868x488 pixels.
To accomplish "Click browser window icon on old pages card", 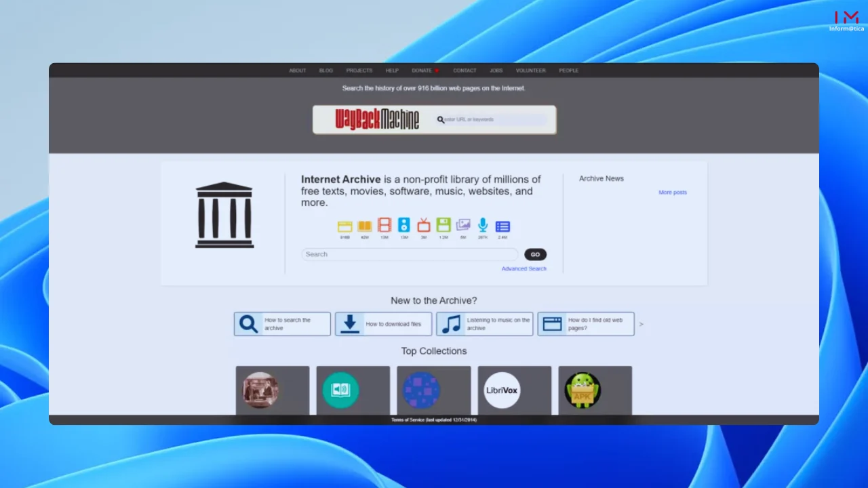I will (x=553, y=324).
